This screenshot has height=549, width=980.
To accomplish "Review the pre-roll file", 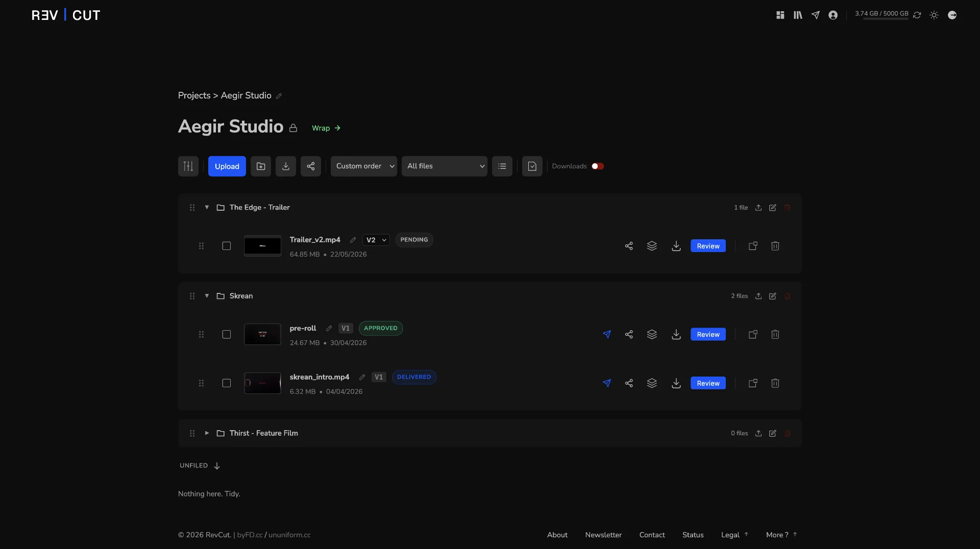I will [708, 335].
